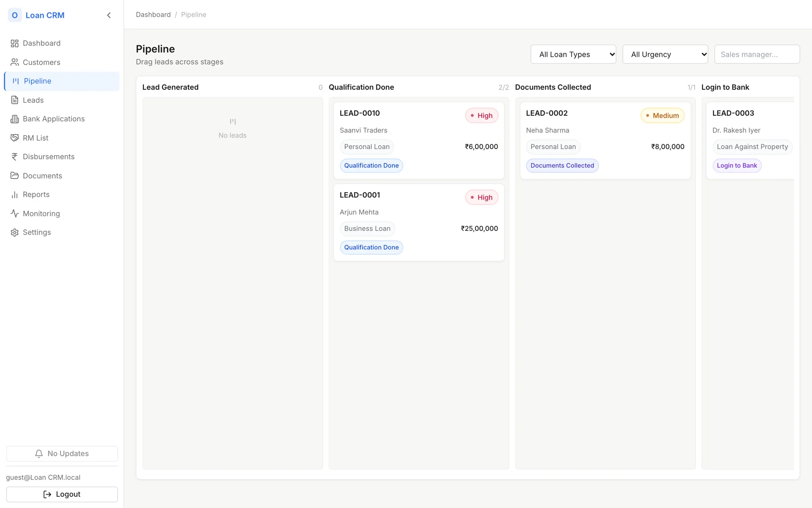This screenshot has height=508, width=812.
Task: Click the Disbursements rupee icon
Action: pos(15,156)
